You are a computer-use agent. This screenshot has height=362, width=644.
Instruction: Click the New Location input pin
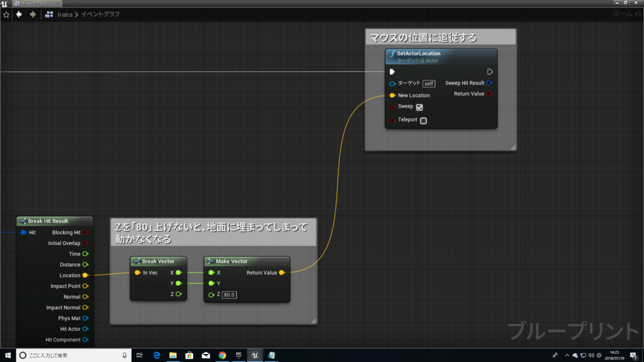click(x=392, y=96)
